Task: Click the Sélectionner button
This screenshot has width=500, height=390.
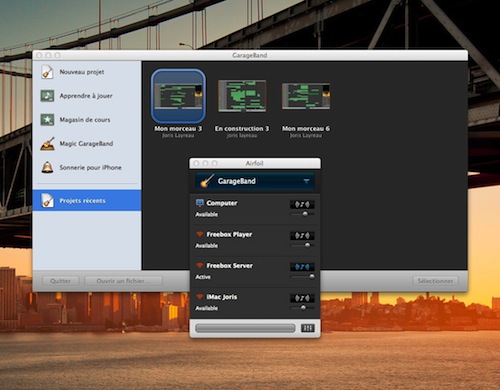Action: (x=435, y=281)
